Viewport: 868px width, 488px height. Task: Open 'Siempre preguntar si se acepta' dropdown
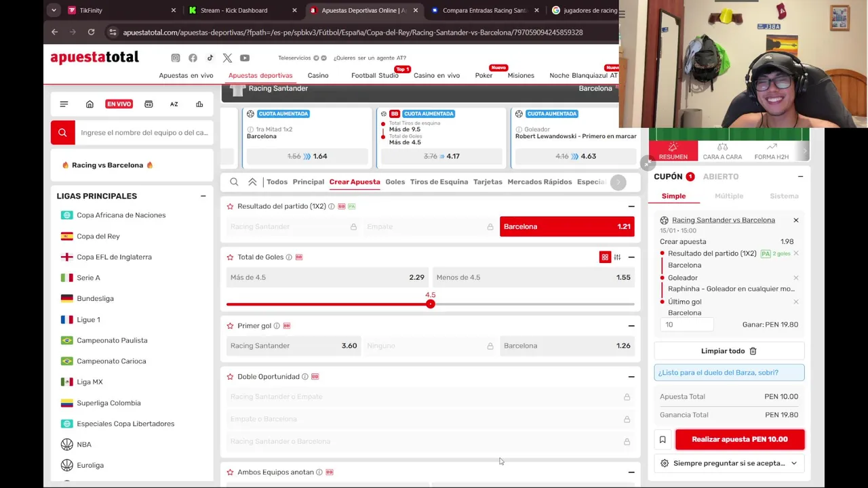(x=729, y=463)
